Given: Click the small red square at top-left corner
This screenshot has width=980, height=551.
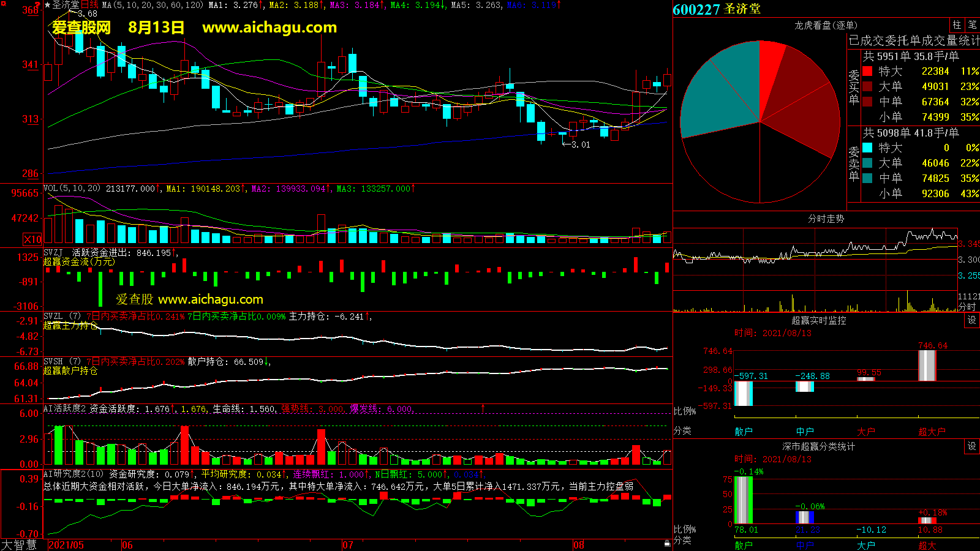Looking at the screenshot, I should pos(2,2).
